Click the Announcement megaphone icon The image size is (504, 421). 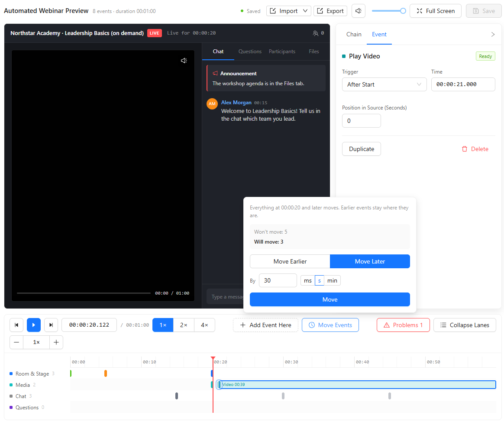click(x=215, y=74)
